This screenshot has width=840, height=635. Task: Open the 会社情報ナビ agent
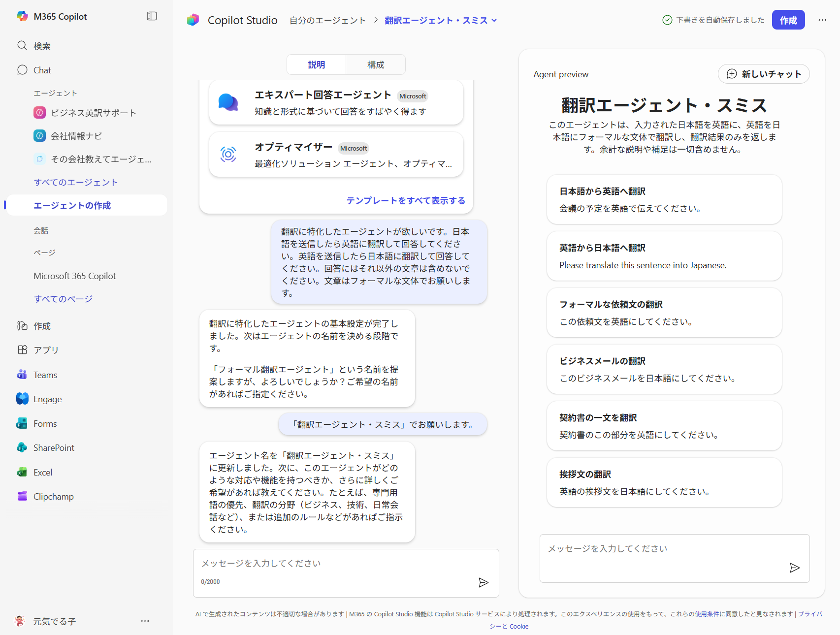pos(76,136)
